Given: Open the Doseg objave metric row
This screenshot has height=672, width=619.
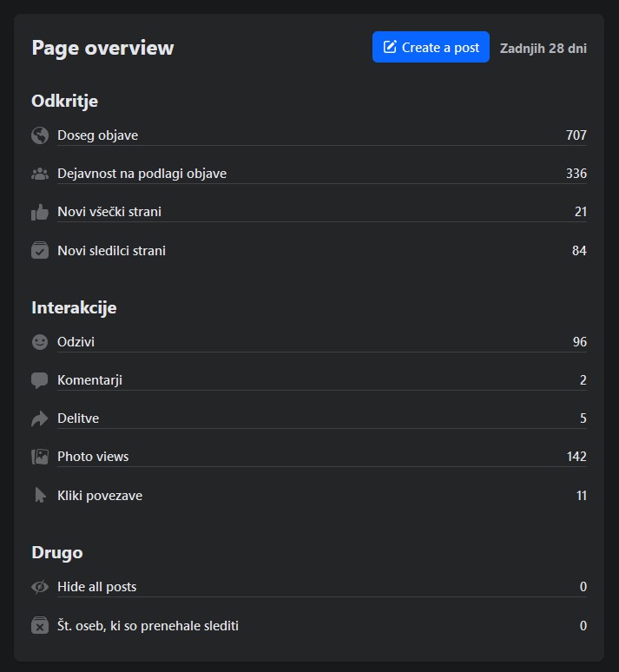Looking at the screenshot, I should (97, 135).
